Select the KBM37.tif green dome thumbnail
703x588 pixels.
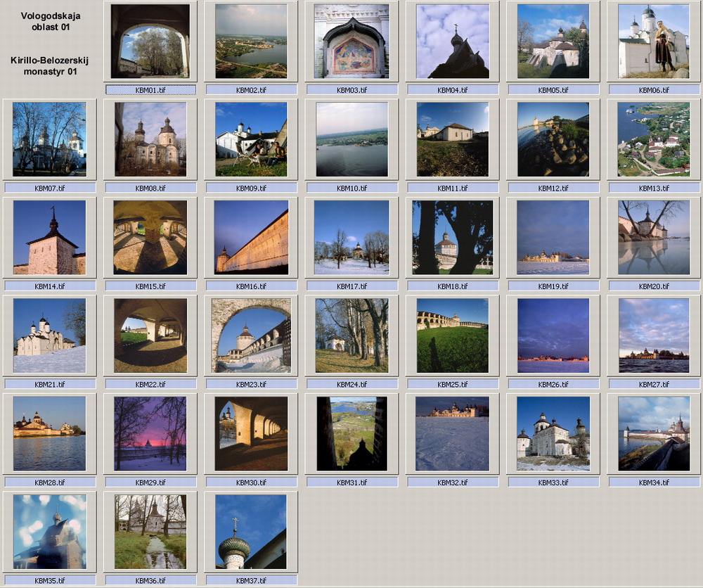point(251,532)
